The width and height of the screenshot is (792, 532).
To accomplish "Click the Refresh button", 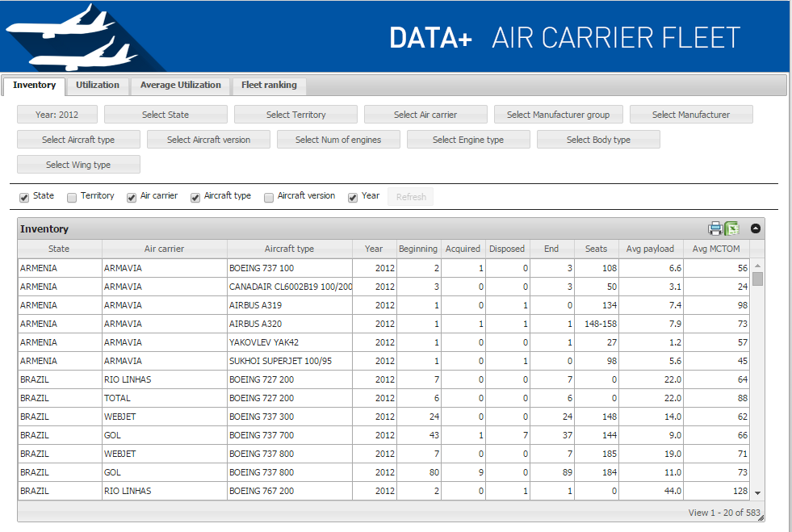I will [411, 196].
